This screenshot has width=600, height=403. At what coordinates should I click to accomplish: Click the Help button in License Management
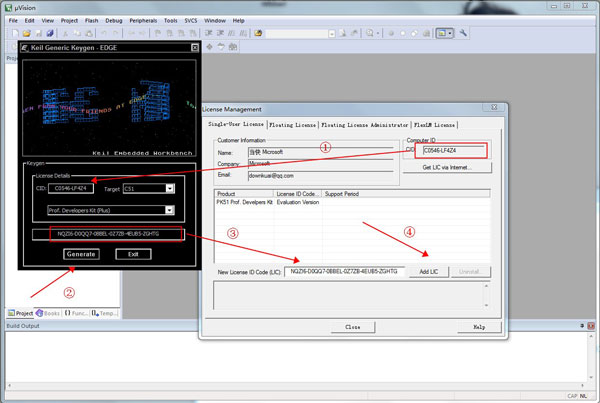click(x=479, y=326)
